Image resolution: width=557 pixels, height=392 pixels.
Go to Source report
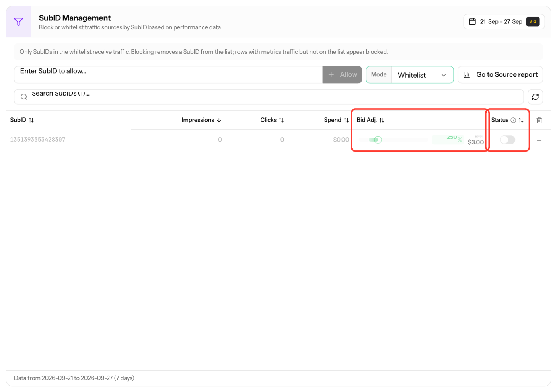point(500,75)
